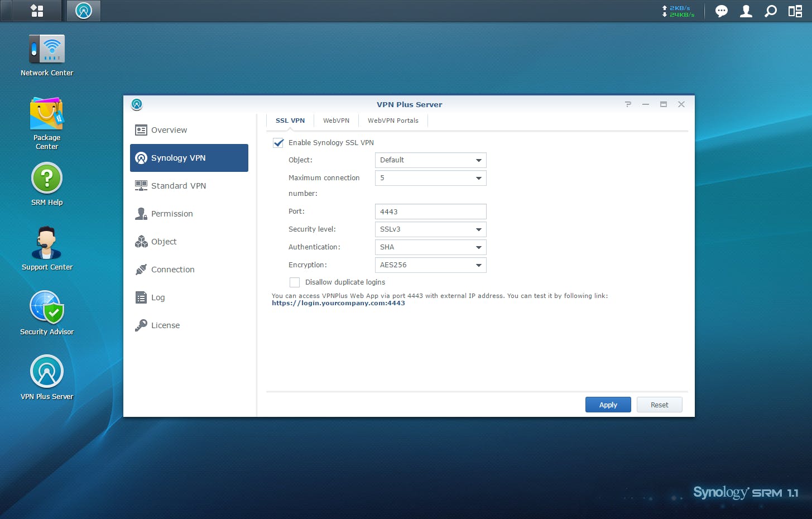Click the Port input field
Image resolution: width=812 pixels, height=519 pixels.
pyautogui.click(x=430, y=212)
